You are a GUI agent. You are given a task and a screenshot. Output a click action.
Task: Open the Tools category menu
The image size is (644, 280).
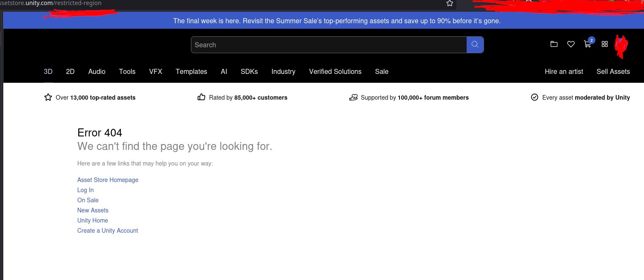127,71
